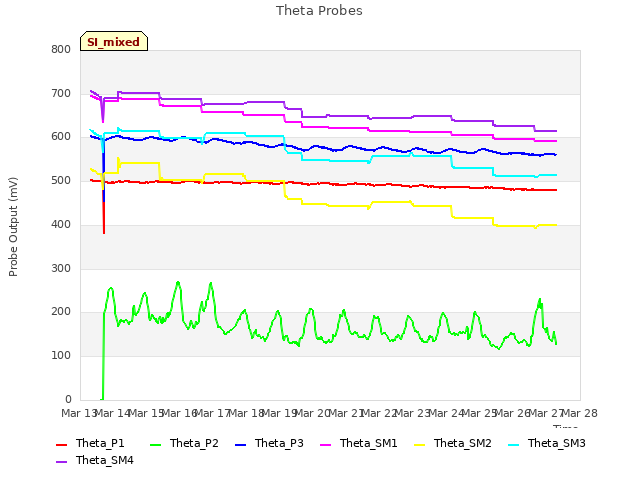Click the Theta Probes chart title
Viewport: 640px width, 480px height.
coord(319,11)
